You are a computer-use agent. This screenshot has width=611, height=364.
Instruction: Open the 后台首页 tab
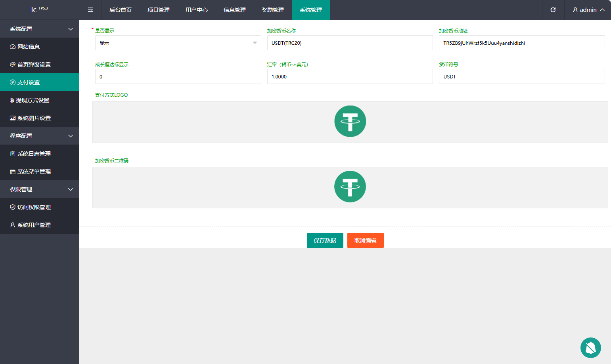[x=121, y=10]
